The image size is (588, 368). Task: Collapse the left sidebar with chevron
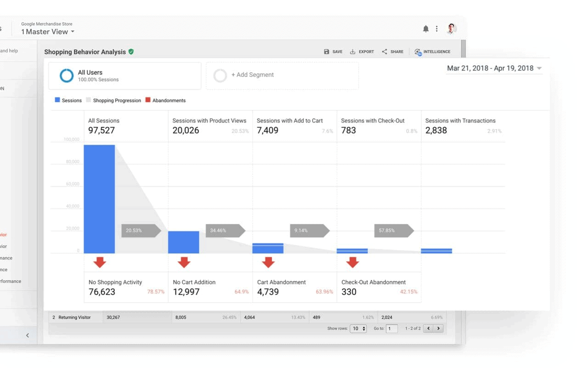pos(28,335)
